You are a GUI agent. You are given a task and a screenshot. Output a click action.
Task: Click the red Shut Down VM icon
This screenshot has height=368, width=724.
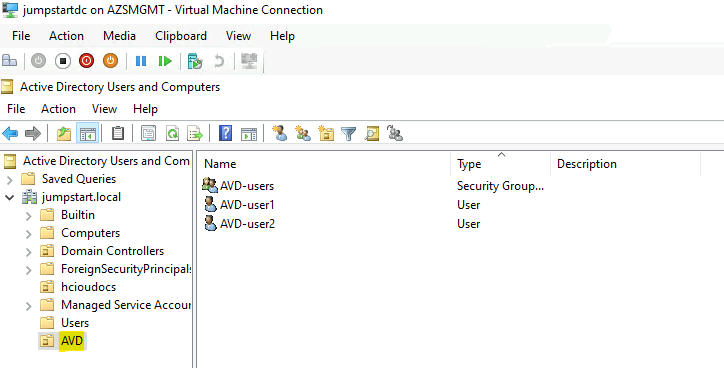(x=86, y=61)
